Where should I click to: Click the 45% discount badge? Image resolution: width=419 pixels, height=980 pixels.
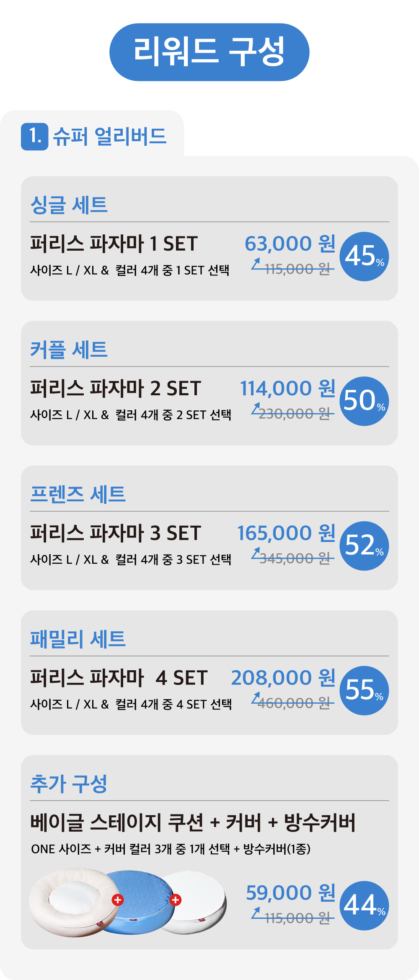click(x=364, y=257)
